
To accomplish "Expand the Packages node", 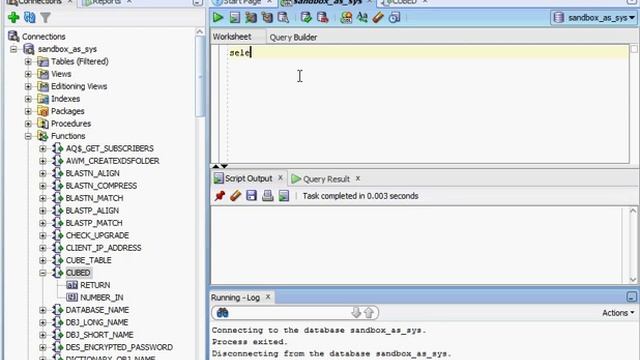I will click(28, 111).
